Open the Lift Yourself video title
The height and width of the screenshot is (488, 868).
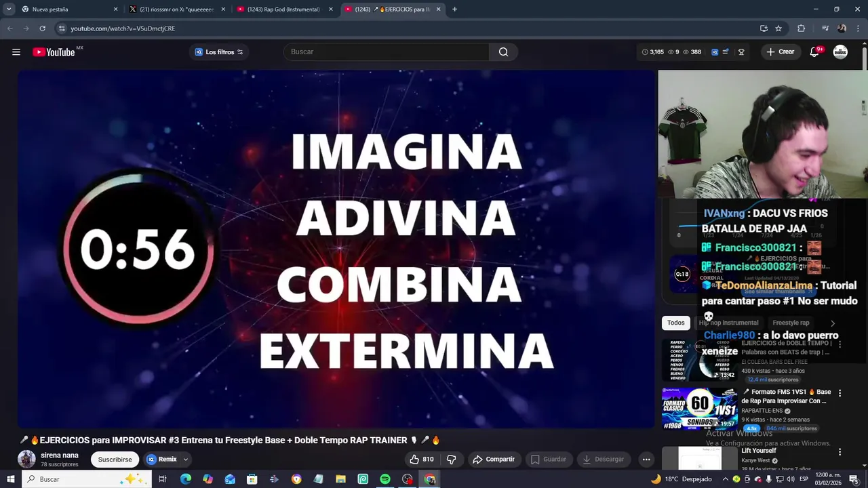(x=759, y=451)
